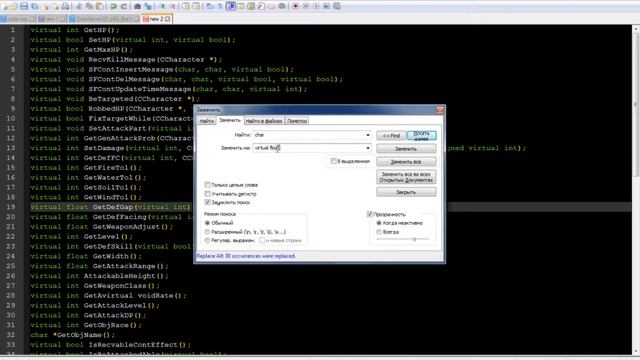Click the Open file toolbar icon
Image resolution: width=640 pixels, height=360 pixels.
tap(13, 6)
